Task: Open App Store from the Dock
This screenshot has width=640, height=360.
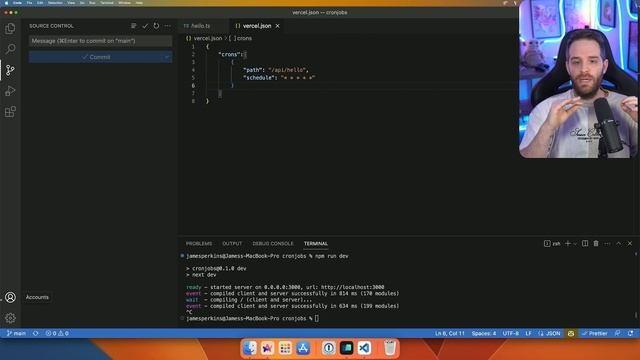Action: pyautogui.click(x=303, y=348)
